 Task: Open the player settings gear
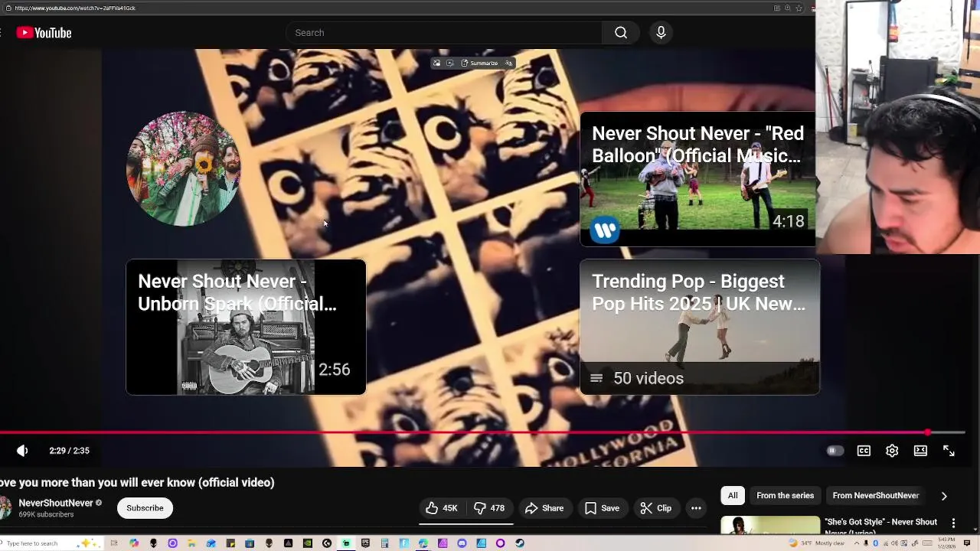[x=892, y=451]
